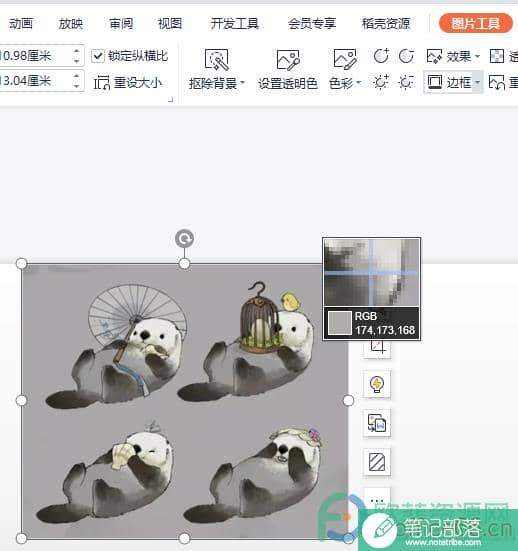Click the 抠除背景 remove background icon
Image resolution: width=518 pixels, height=551 pixels.
(216, 59)
